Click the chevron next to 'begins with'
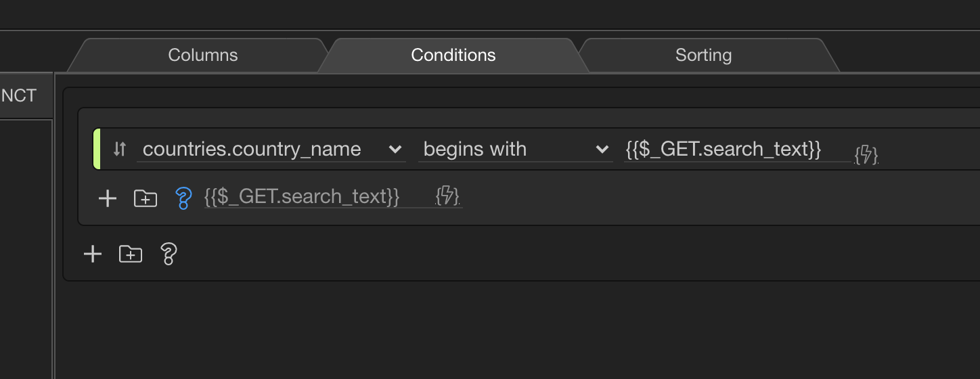 click(x=602, y=150)
